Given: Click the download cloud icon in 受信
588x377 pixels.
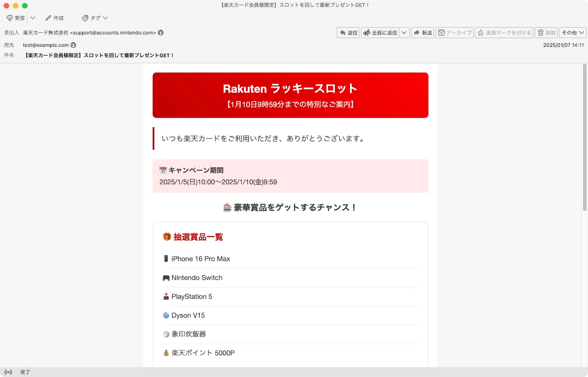Looking at the screenshot, I should (10, 18).
